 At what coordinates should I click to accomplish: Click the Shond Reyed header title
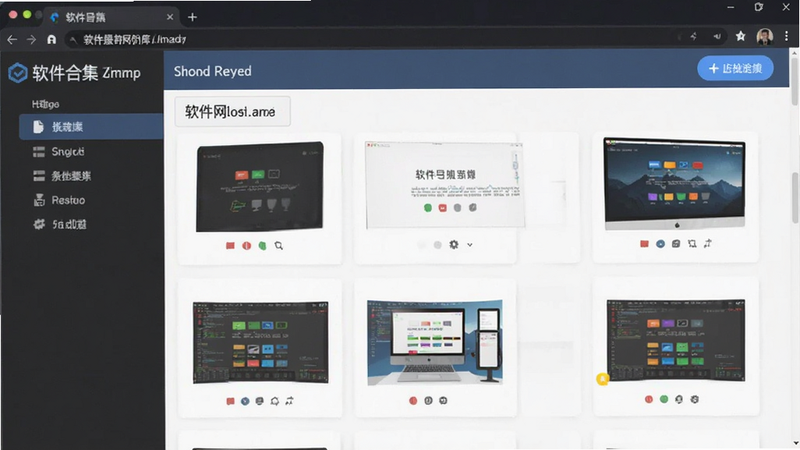(212, 71)
